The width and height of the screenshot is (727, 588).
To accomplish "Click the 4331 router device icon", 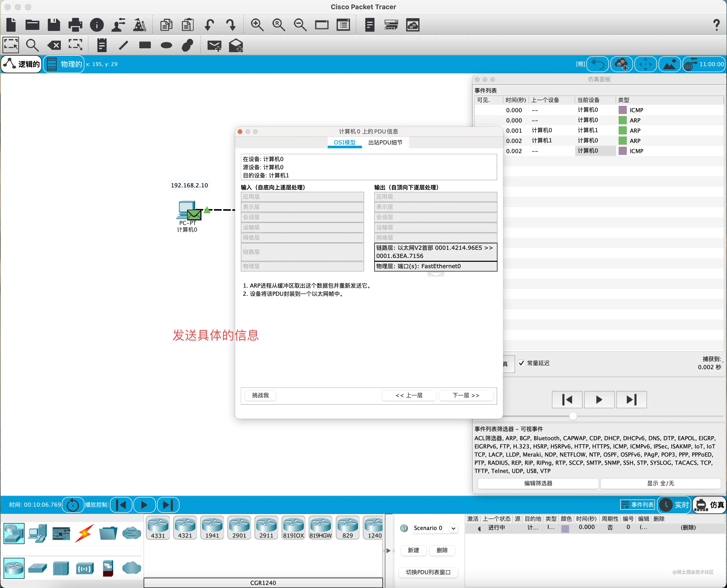I will pos(158,527).
